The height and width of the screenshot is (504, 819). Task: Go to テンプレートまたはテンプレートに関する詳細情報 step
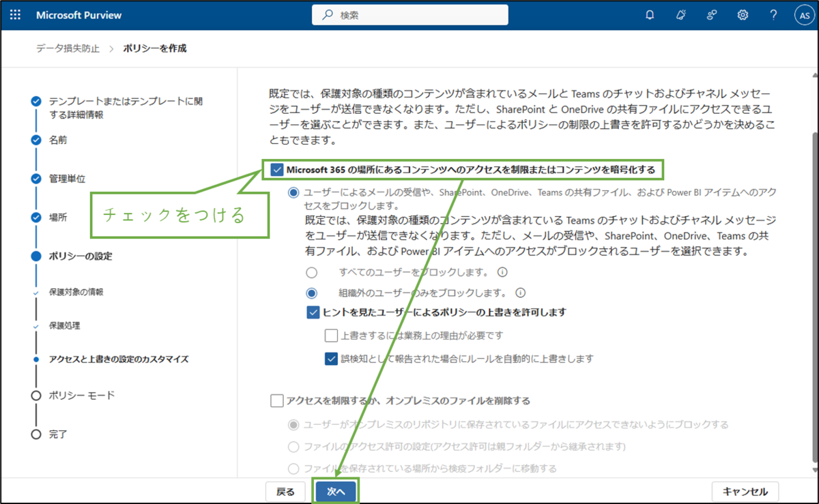click(126, 108)
